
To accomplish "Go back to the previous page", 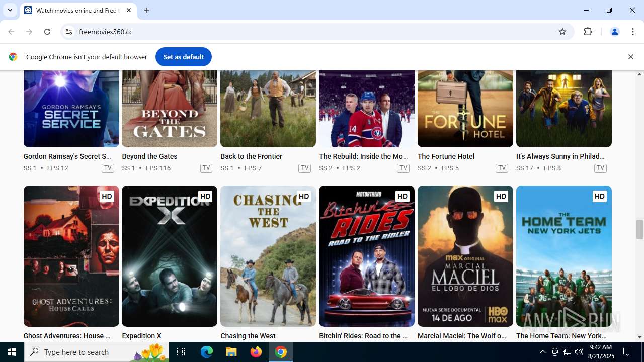I will [11, 32].
